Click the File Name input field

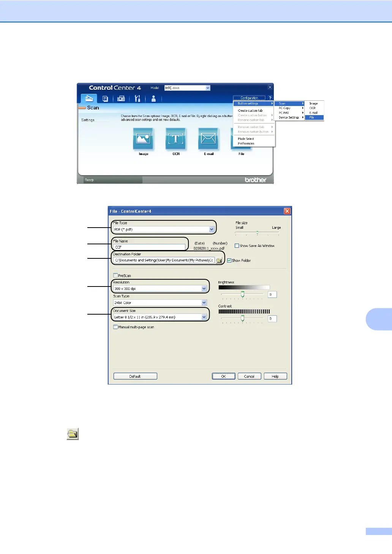pos(149,247)
